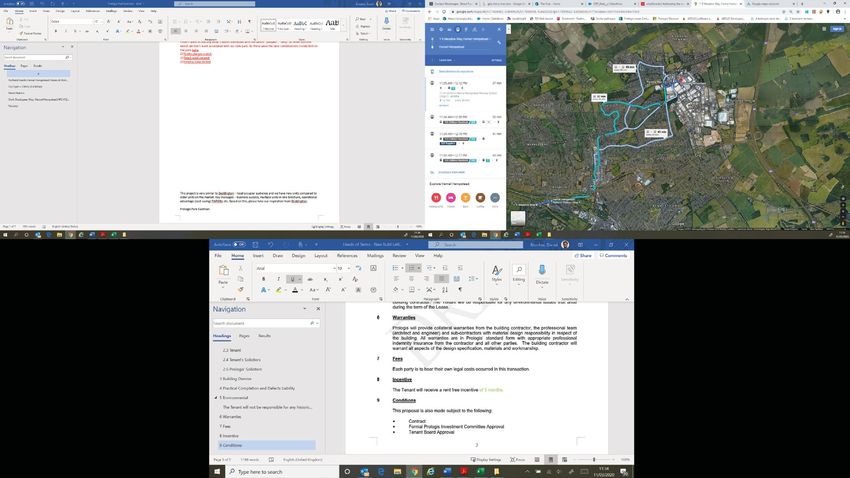The image size is (850, 478).
Task: Open Change Case dropdown in bottom Word
Action: click(x=314, y=290)
